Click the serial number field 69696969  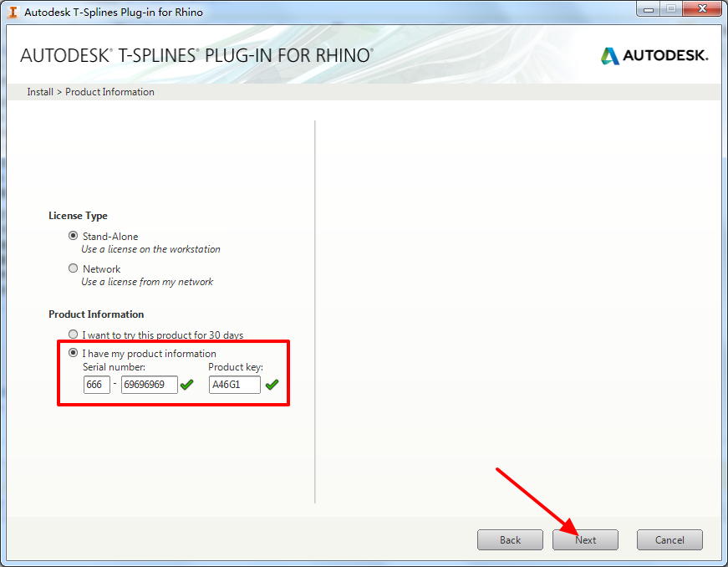click(149, 385)
